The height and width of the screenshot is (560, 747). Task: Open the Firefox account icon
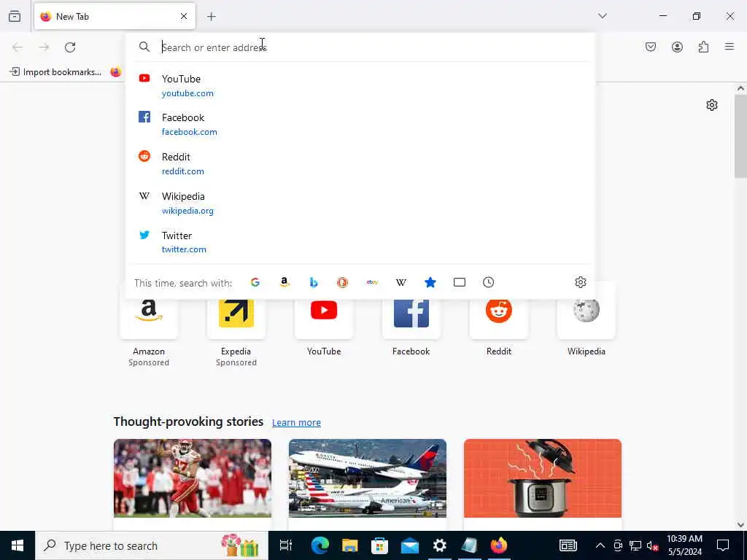[677, 47]
